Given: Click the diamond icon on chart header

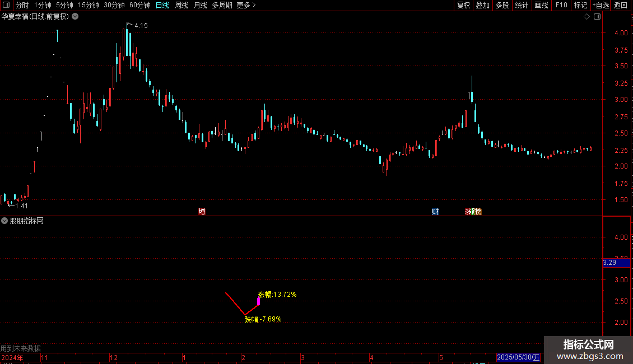Looking at the screenshot, I should (x=587, y=17).
